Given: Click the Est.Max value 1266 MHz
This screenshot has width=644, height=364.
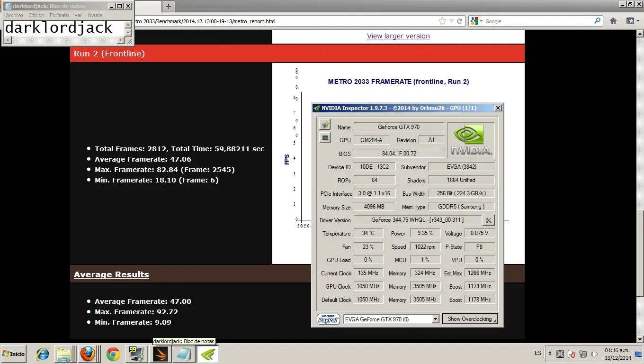Looking at the screenshot, I should pos(479,273).
